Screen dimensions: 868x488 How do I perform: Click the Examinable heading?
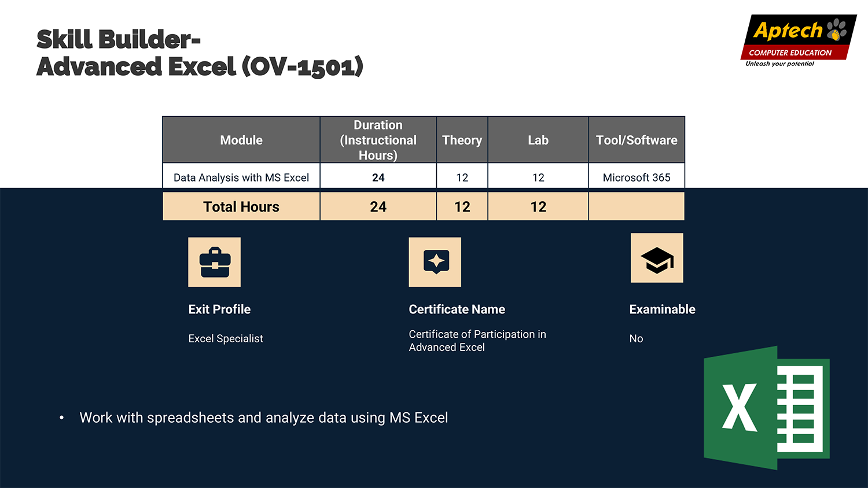[x=662, y=309]
